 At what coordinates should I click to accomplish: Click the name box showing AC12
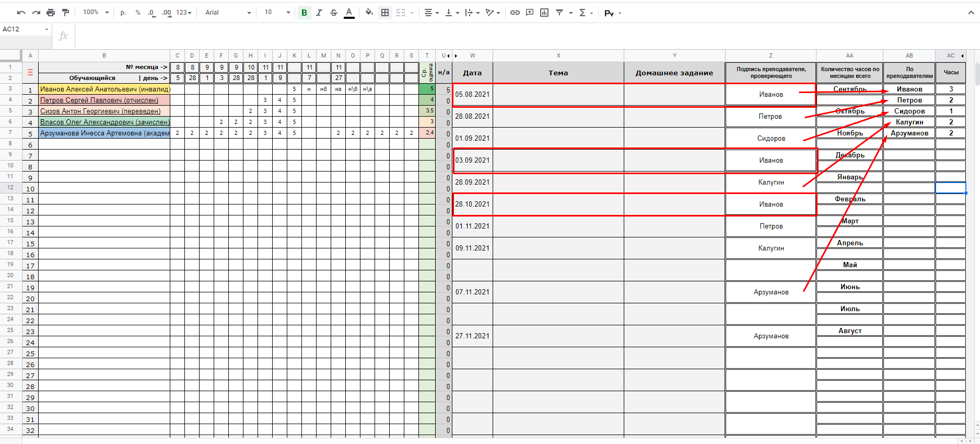25,29
